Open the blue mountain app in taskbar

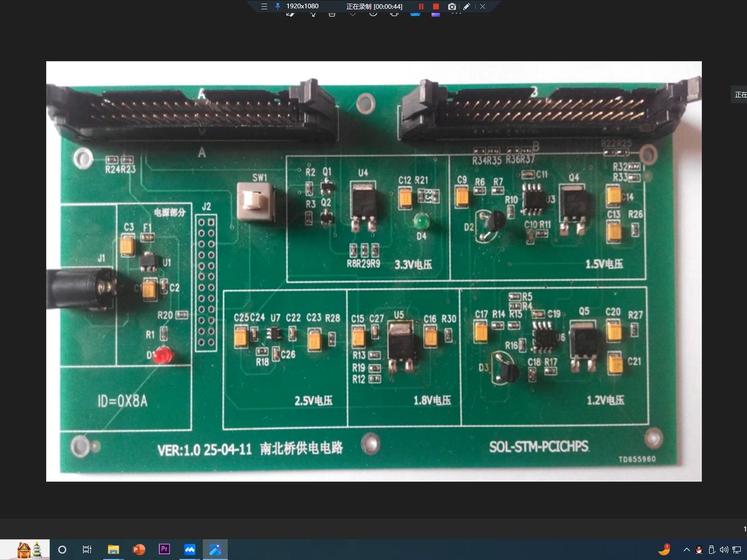click(x=190, y=550)
